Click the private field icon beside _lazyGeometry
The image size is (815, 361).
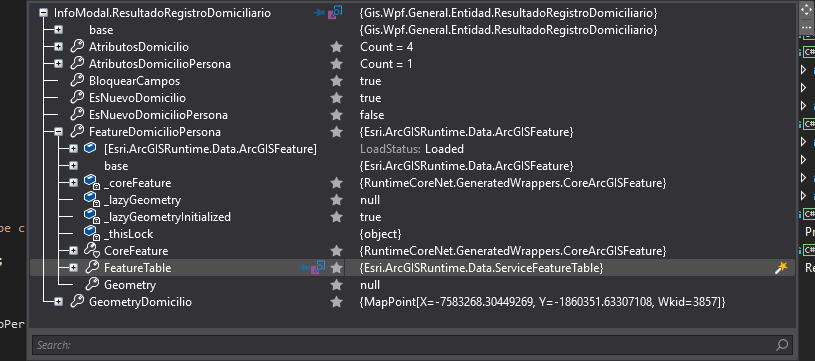[x=92, y=200]
